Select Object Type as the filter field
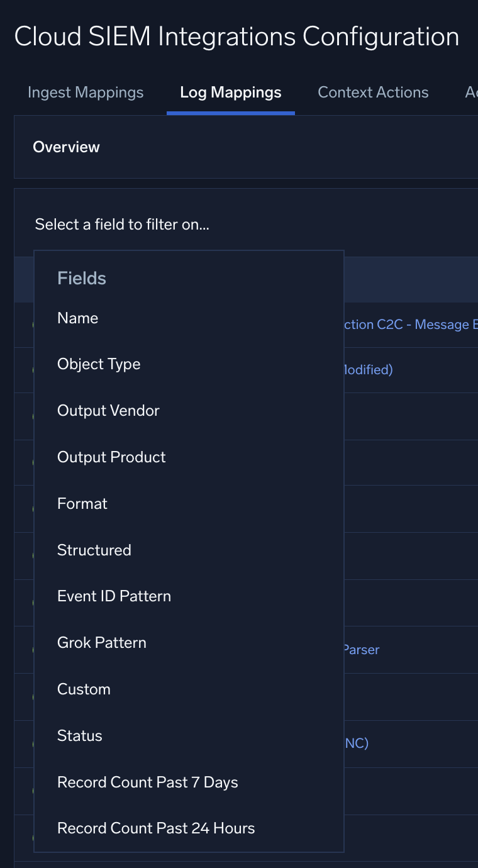 coord(99,364)
